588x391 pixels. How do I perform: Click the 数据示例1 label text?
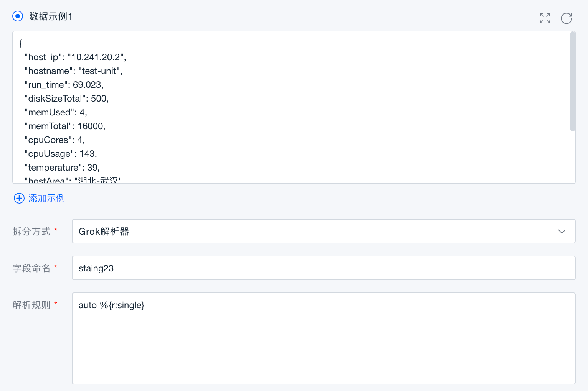pos(51,16)
